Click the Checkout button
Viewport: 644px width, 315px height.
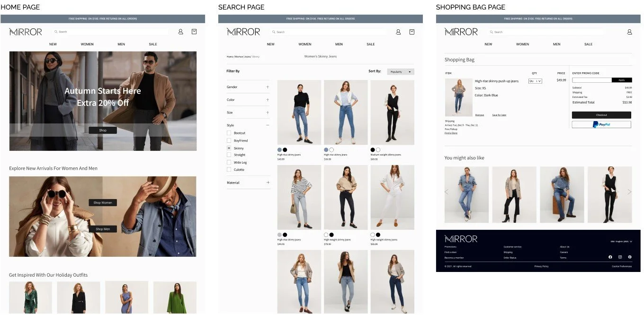[601, 115]
